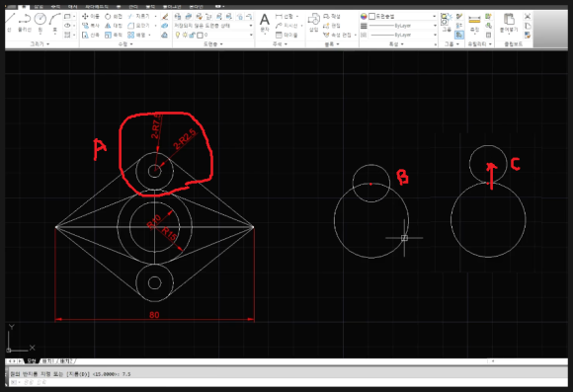573x392 pixels.
Task: Click the layout tab left-scroll arrow
Action: (x=10, y=361)
